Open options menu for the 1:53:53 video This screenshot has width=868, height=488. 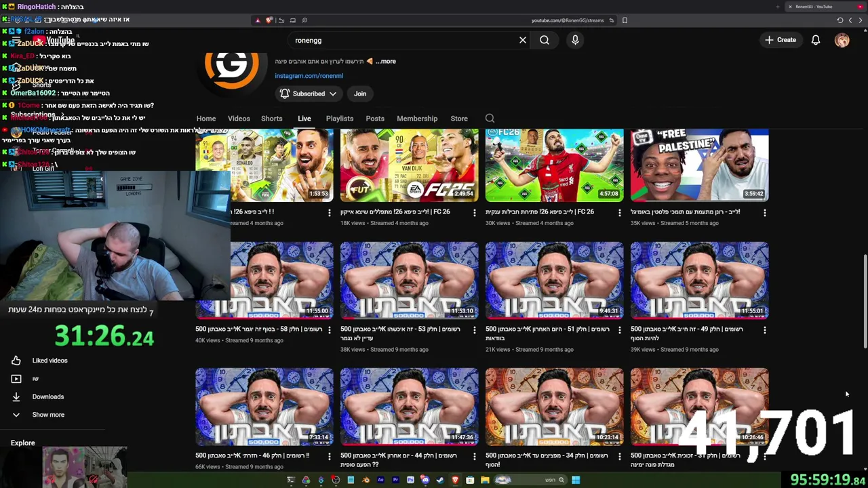pyautogui.click(x=329, y=213)
